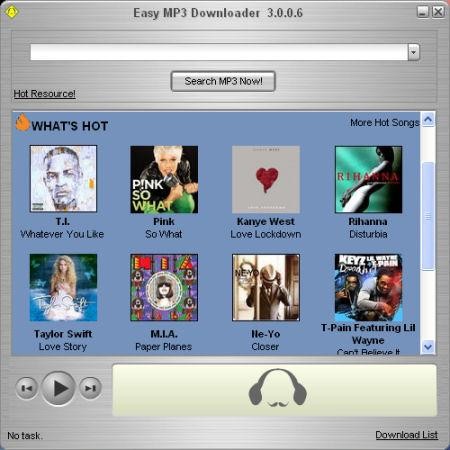The height and width of the screenshot is (450, 450).
Task: Close the Easy MP3 Downloader window
Action: (x=438, y=12)
